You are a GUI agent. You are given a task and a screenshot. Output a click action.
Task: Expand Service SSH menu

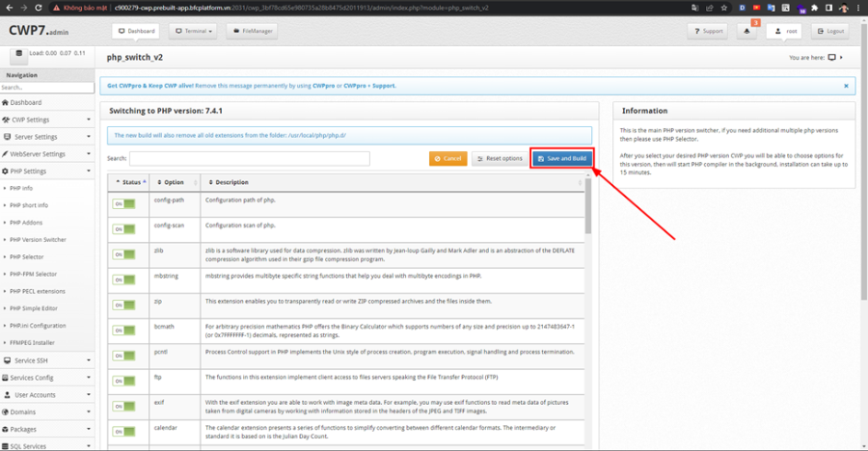47,360
